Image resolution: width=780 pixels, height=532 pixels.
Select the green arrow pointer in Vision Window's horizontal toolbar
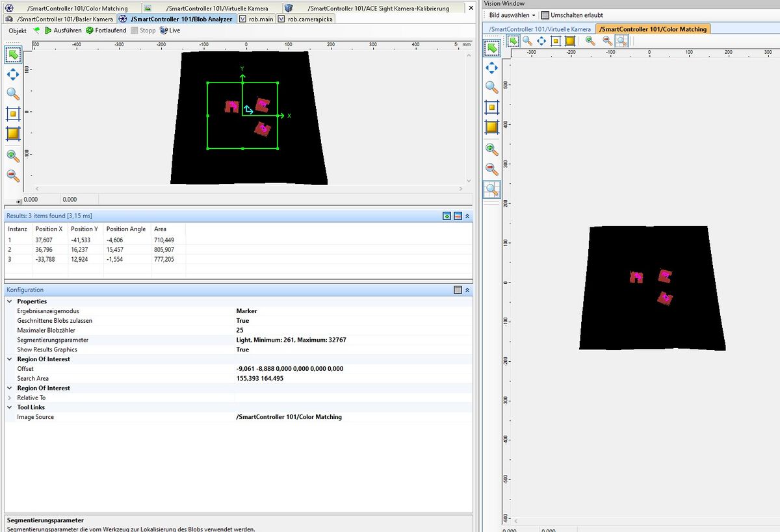point(513,41)
